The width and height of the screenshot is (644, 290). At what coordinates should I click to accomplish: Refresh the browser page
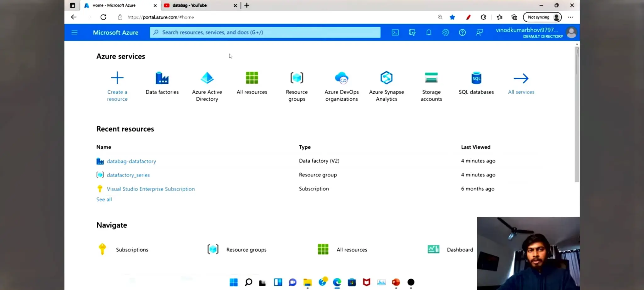[103, 17]
